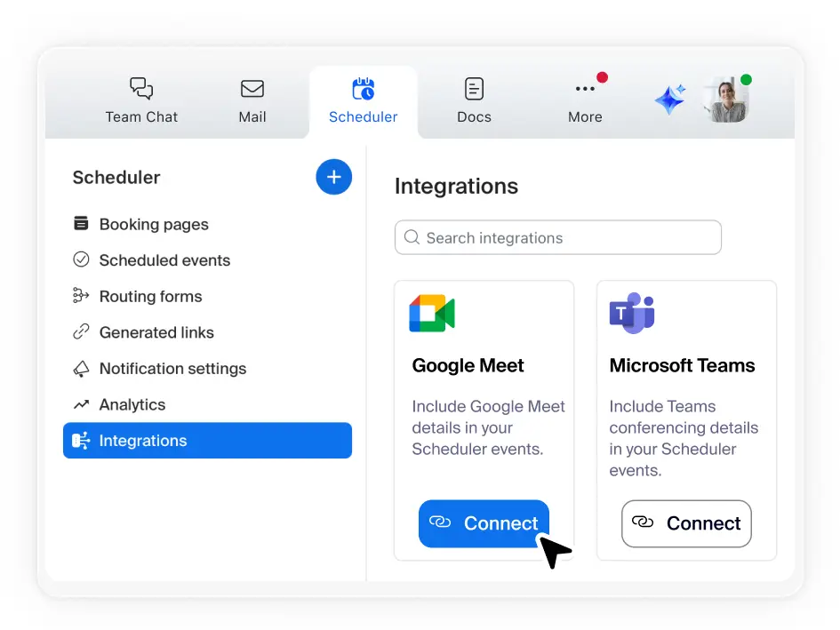The height and width of the screenshot is (630, 840).
Task: Click the Mail envelope icon
Action: pos(252,89)
